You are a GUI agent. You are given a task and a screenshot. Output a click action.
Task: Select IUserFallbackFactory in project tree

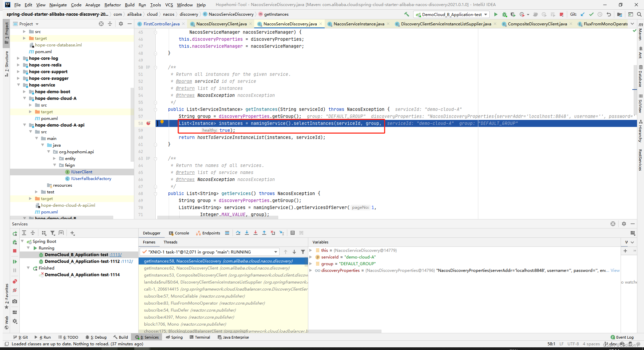tap(91, 178)
